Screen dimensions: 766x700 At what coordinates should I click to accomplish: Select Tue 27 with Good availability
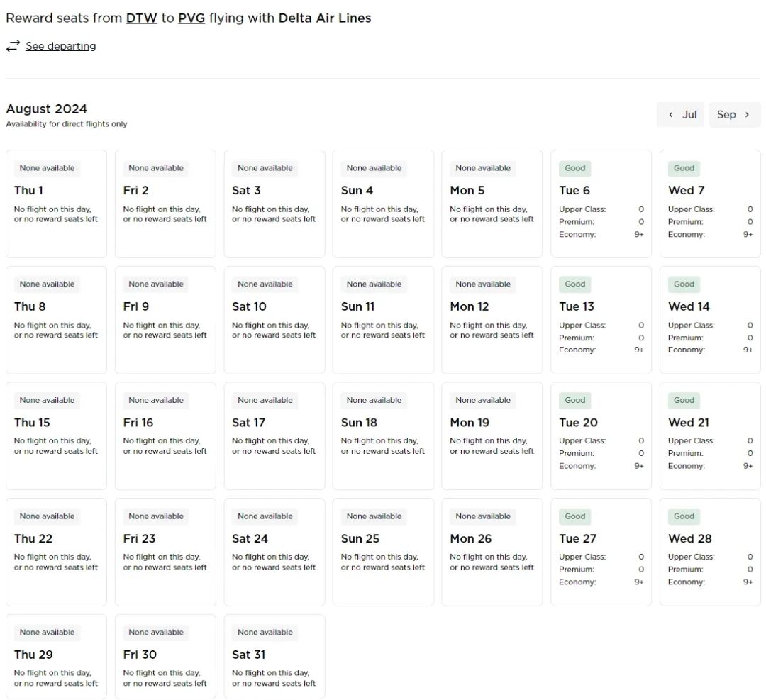coord(601,552)
